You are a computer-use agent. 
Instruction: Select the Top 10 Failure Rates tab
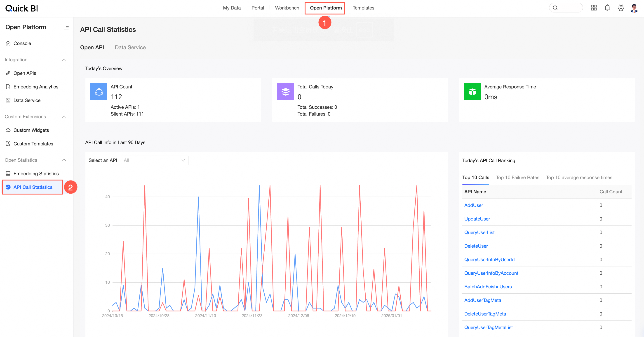click(x=517, y=177)
